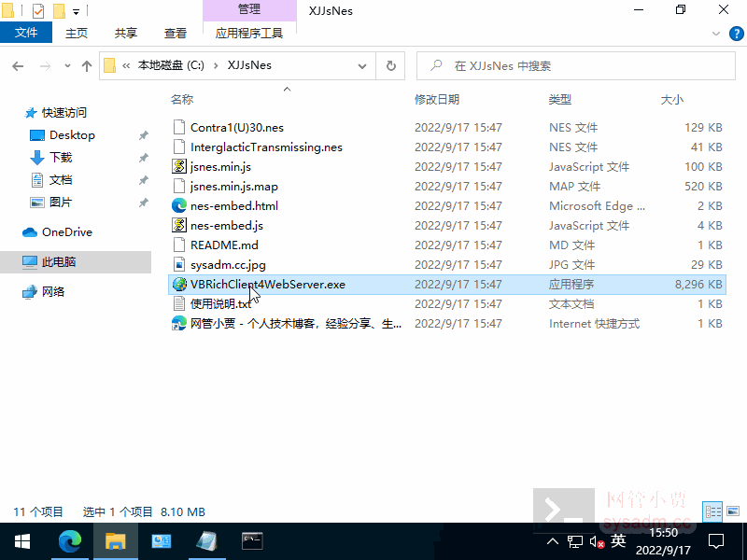This screenshot has width=747, height=560.
Task: Open the notification center icon
Action: click(x=716, y=541)
